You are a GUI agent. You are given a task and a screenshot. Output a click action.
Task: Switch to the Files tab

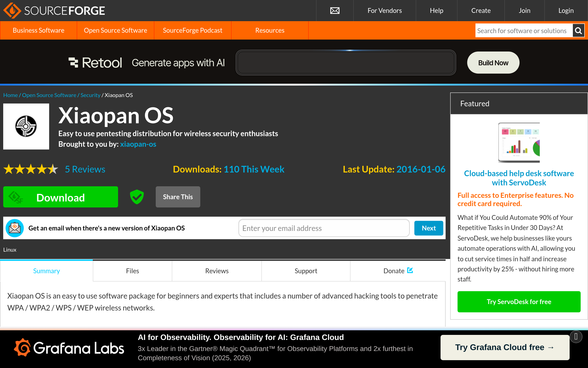click(x=133, y=271)
